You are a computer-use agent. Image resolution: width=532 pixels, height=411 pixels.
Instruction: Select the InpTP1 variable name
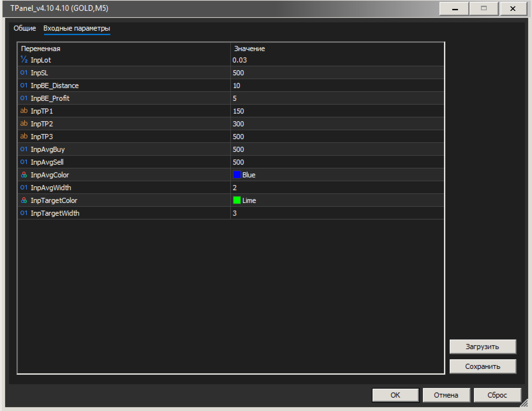coord(41,111)
